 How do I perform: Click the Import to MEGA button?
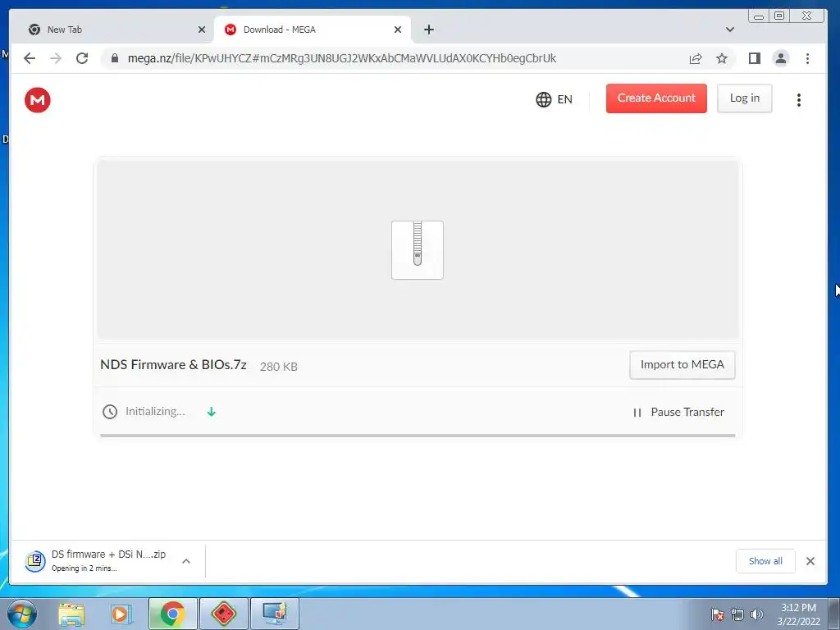682,365
